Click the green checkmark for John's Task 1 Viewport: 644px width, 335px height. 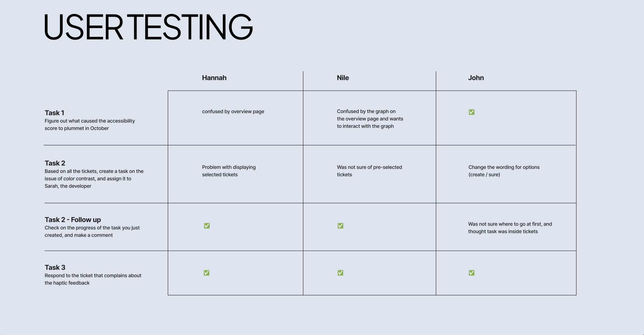tap(471, 112)
